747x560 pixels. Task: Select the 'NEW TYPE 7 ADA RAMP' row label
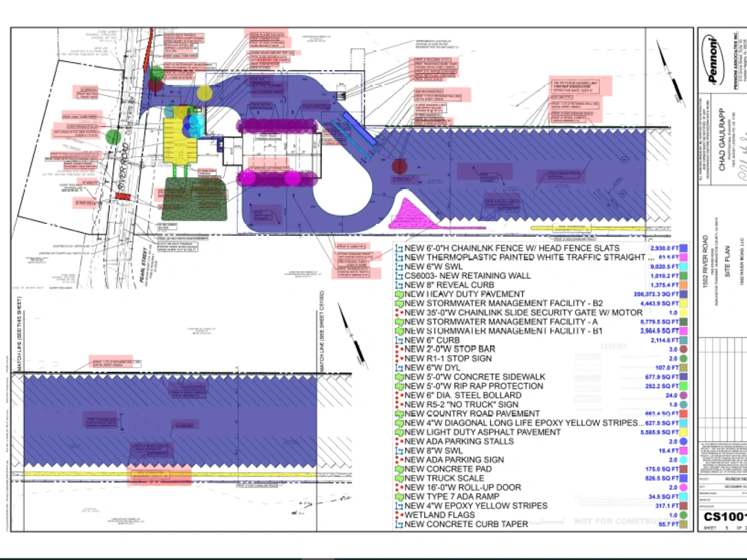coord(452,497)
